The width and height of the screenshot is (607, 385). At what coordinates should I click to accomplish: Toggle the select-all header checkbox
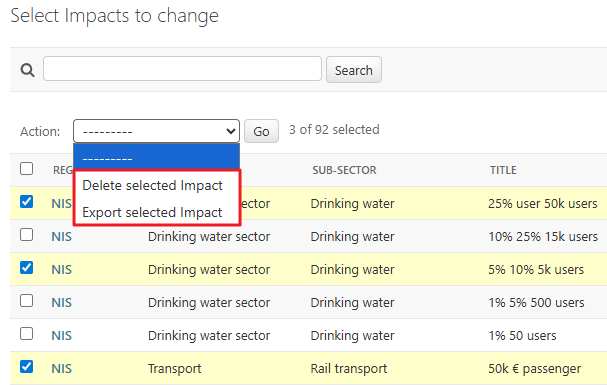pos(26,169)
